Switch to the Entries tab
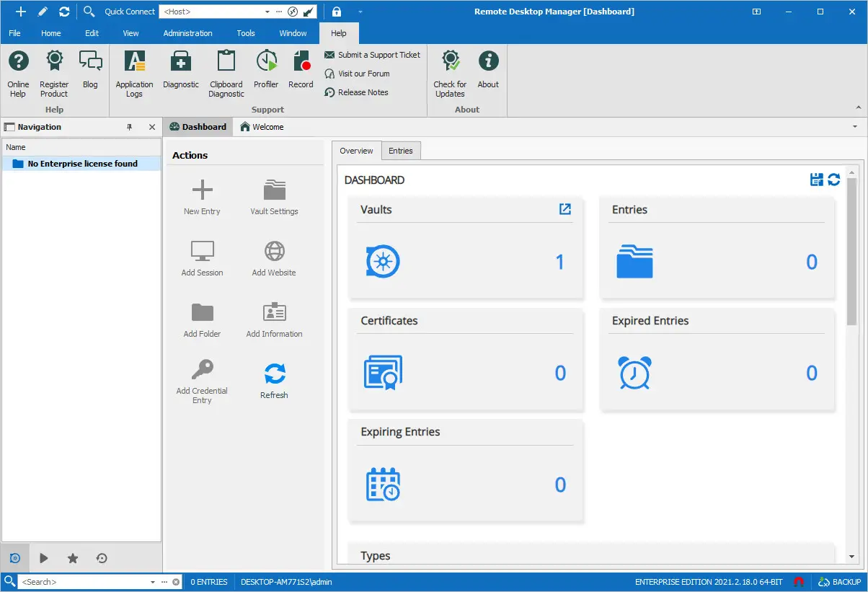Image resolution: width=868 pixels, height=592 pixels. pyautogui.click(x=401, y=151)
